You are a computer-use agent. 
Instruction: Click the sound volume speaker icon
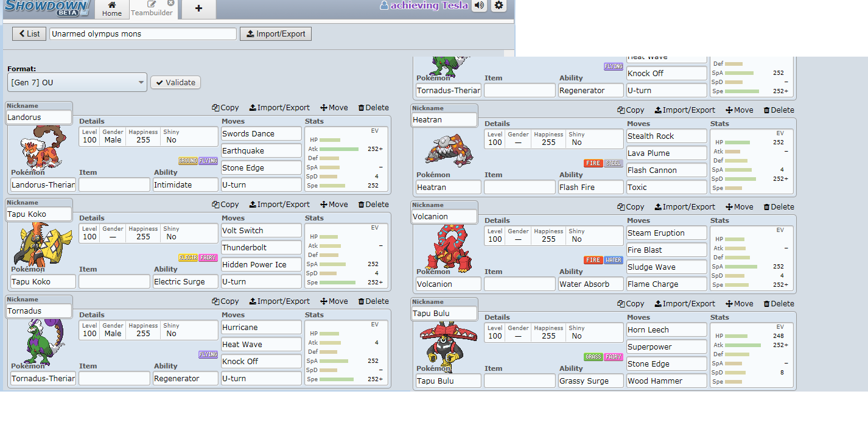point(480,5)
